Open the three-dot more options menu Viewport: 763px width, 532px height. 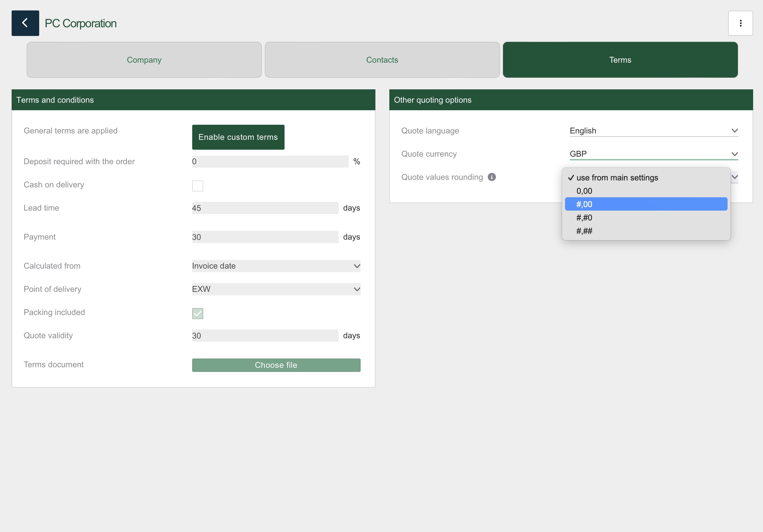tap(740, 23)
